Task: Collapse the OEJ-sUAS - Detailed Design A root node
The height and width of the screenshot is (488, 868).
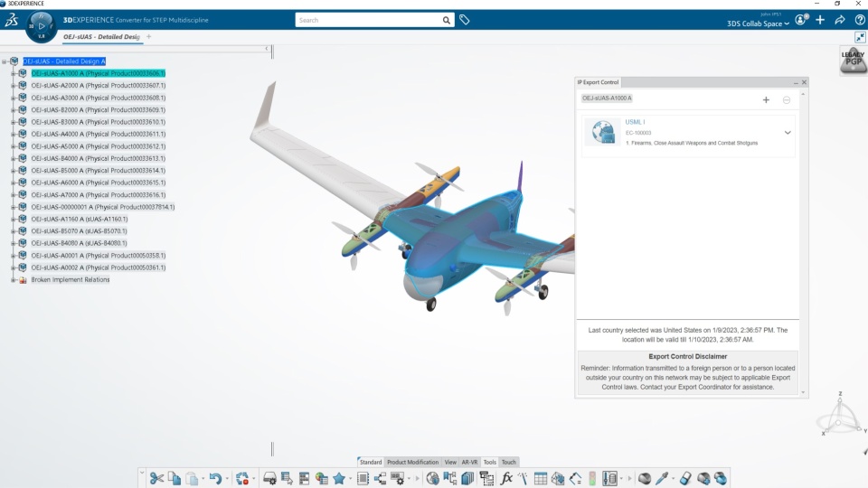Action: point(5,61)
